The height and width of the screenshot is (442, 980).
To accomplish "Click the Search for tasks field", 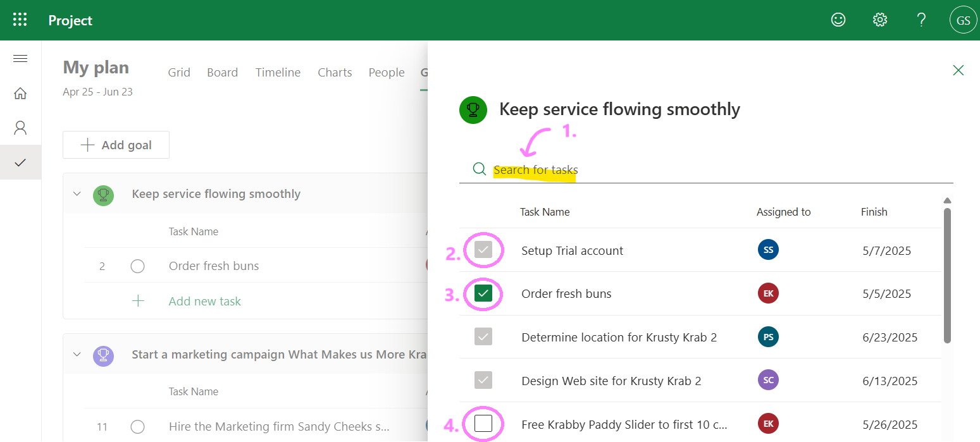I will click(706, 169).
